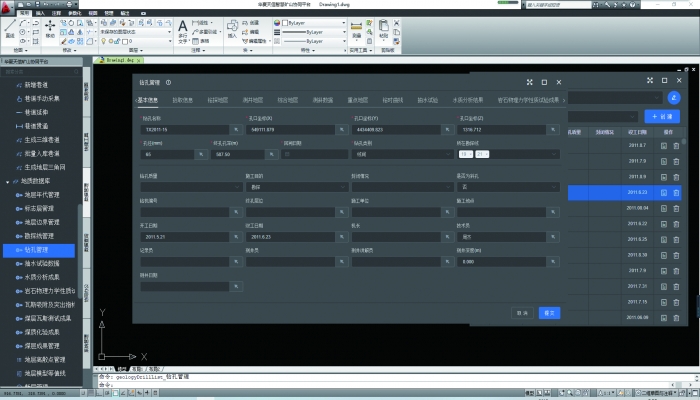Click the 提交 submit button
The image size is (700, 400).
point(549,313)
